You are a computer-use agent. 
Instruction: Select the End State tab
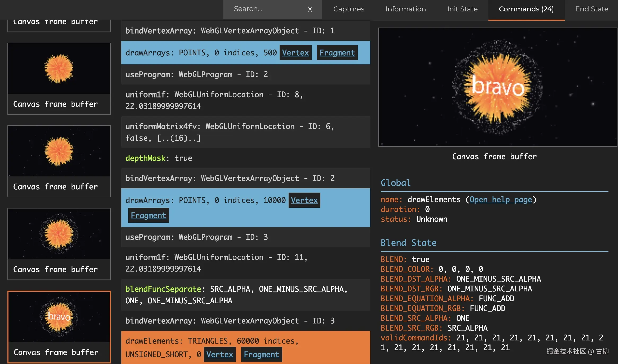pos(591,9)
